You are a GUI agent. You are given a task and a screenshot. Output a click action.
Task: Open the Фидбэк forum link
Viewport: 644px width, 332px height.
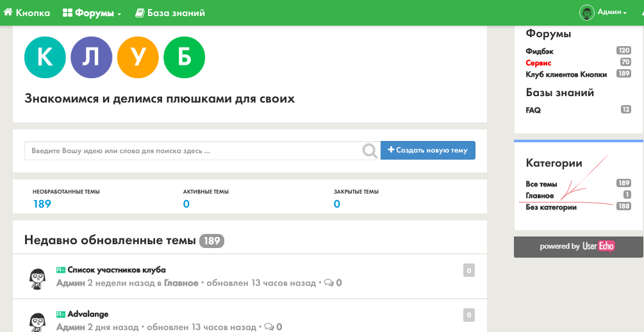[x=540, y=51]
